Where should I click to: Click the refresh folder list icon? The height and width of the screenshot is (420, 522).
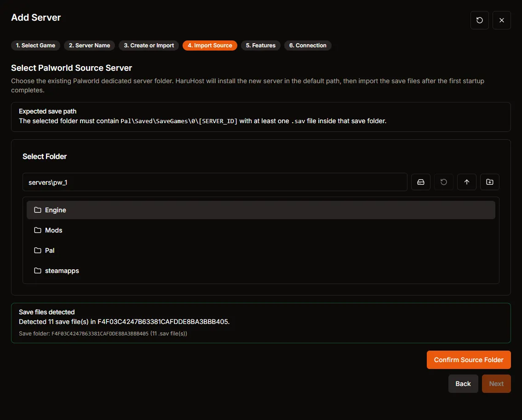[443, 182]
